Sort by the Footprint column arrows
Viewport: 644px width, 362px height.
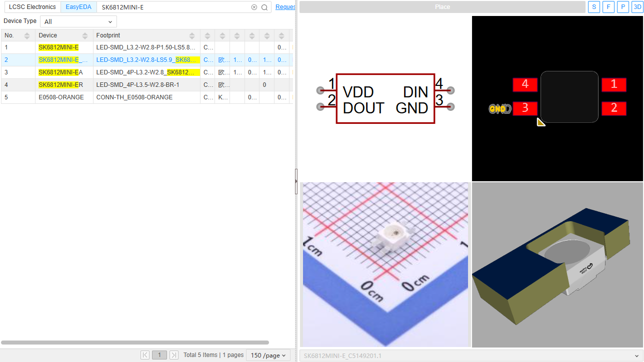[192, 35]
